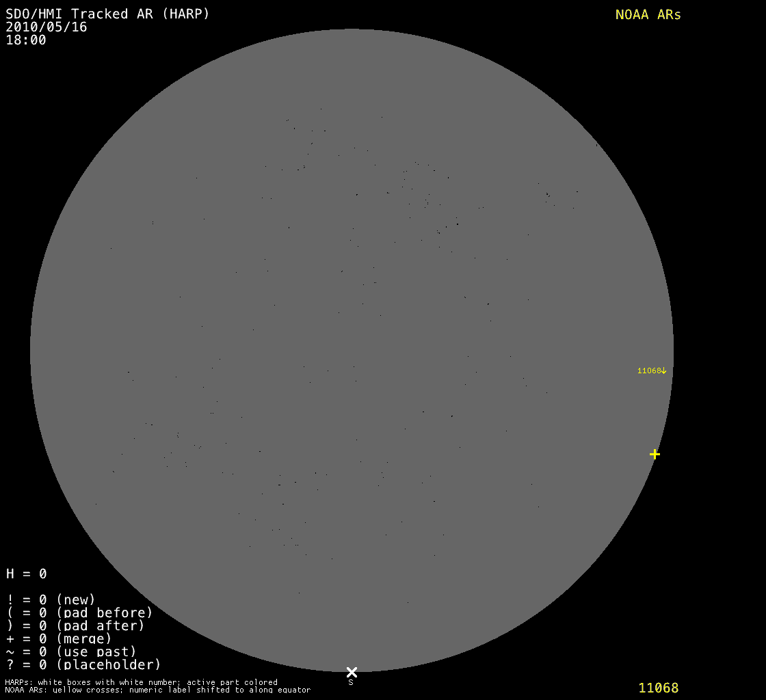
Task: Click the white X south pole marker
Action: [x=352, y=672]
